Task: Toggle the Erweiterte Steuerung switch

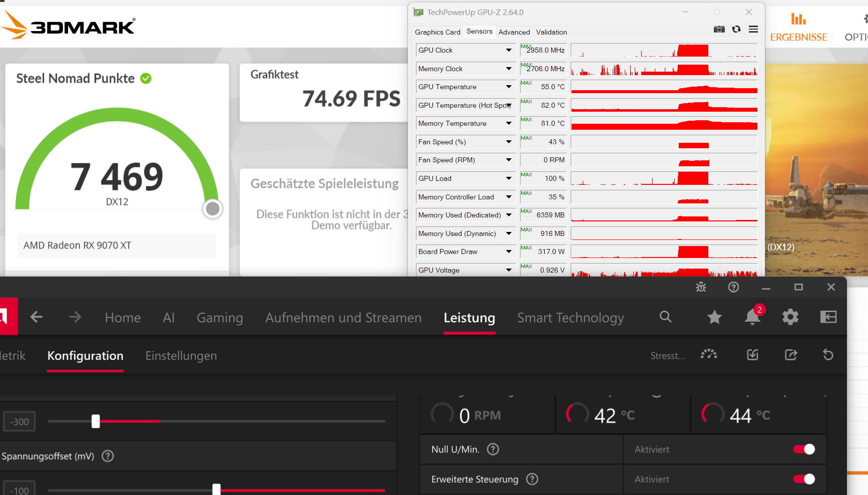Action: pos(804,479)
